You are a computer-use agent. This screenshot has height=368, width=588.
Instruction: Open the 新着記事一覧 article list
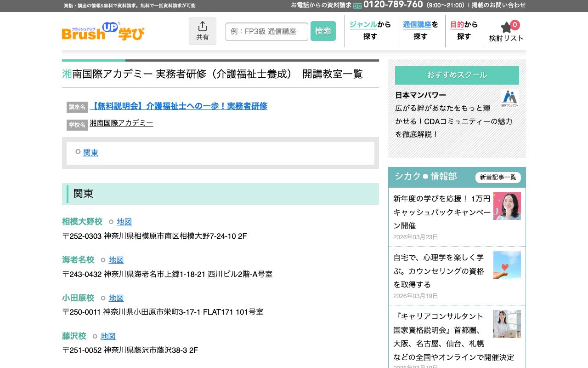498,178
